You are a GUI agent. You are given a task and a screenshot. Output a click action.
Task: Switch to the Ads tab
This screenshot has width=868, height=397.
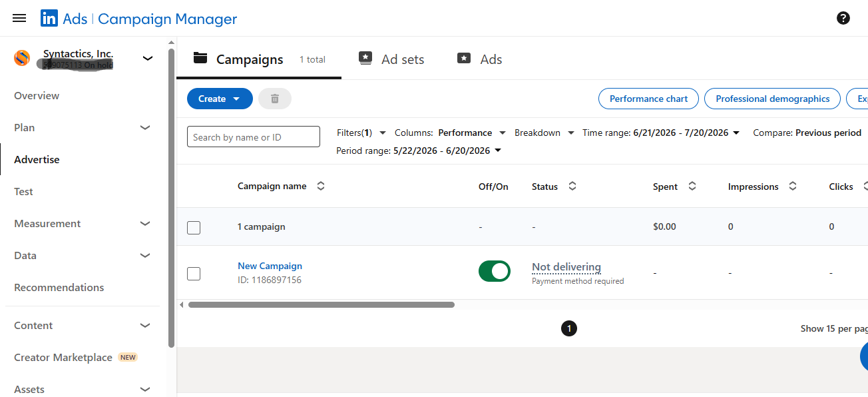tap(480, 59)
